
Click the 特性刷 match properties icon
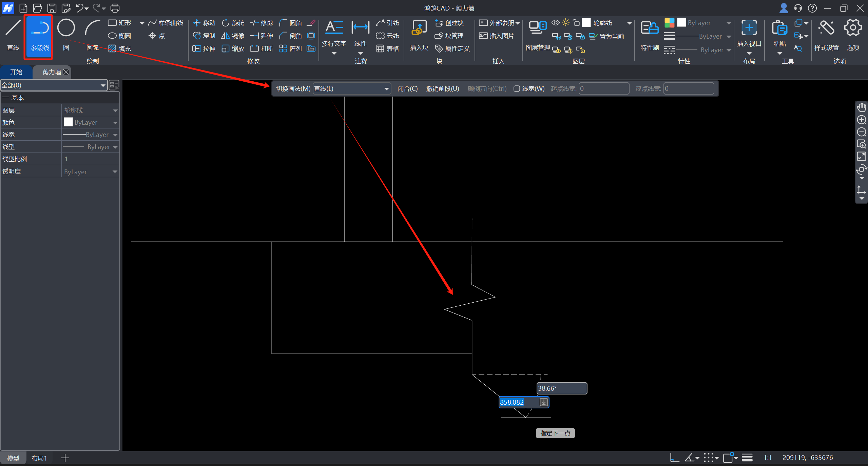649,34
